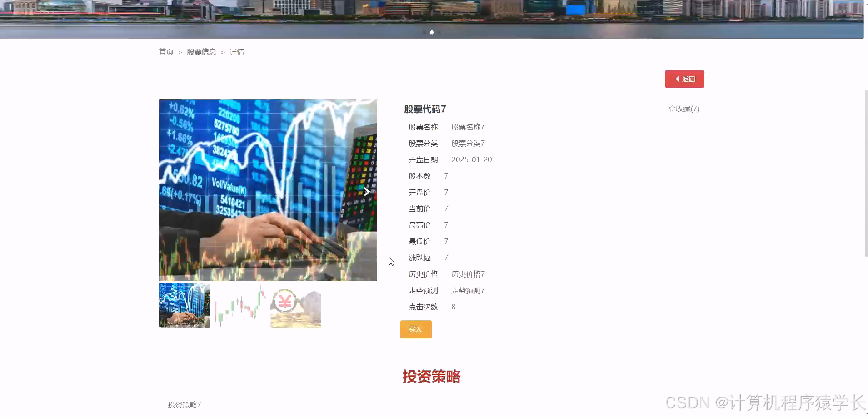Click the 走势预测7 value
This screenshot has height=417, width=868.
click(x=468, y=291)
